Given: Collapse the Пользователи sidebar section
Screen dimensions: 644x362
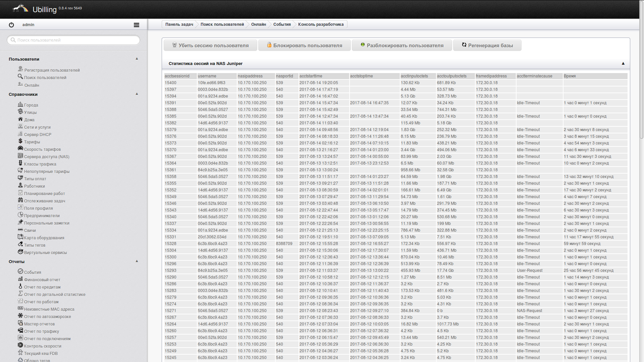Looking at the screenshot, I should 137,59.
